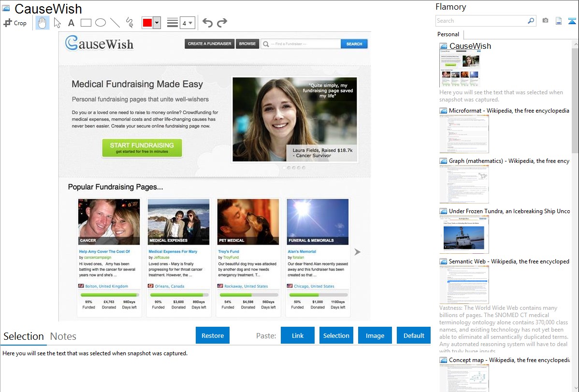Open the Under Frozen Tundra snapshot thumbnail
The image size is (579, 392).
[464, 234]
